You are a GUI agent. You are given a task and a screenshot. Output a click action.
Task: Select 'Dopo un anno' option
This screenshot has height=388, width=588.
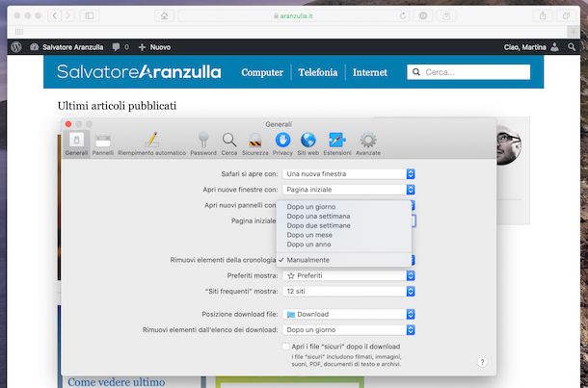[x=344, y=245]
